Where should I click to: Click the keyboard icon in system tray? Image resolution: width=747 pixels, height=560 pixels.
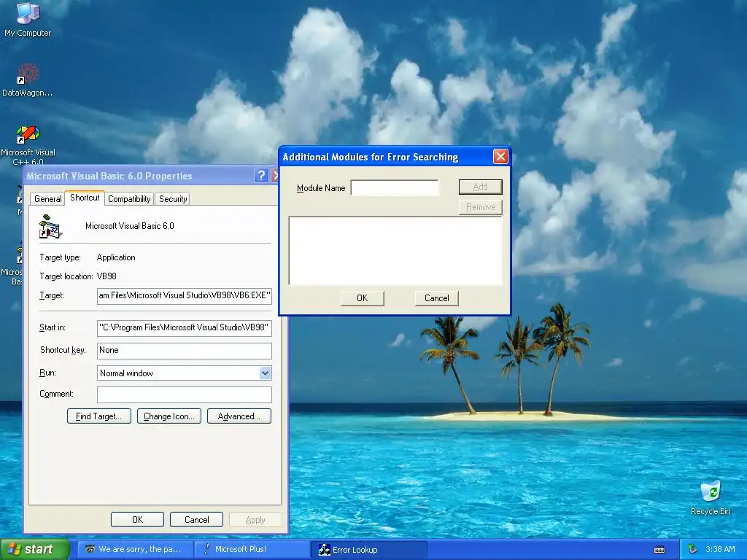point(659,550)
